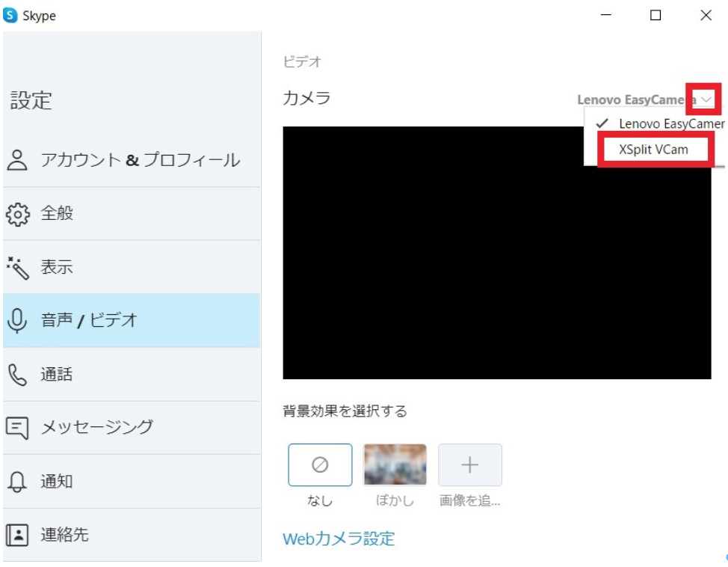
Task: Apply the ぼかし blur background
Action: click(x=395, y=465)
